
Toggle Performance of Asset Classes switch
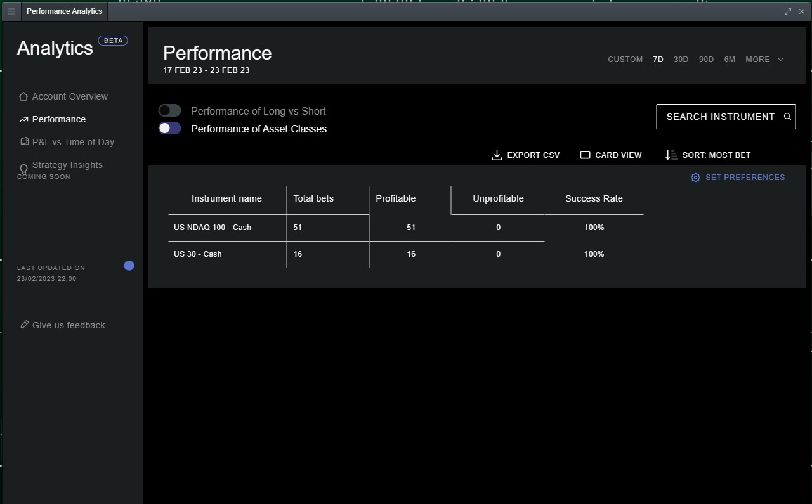170,129
